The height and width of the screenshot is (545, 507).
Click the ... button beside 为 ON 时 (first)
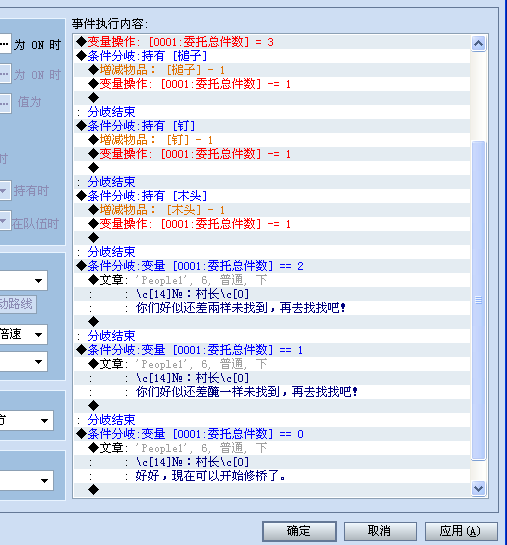pos(5,44)
